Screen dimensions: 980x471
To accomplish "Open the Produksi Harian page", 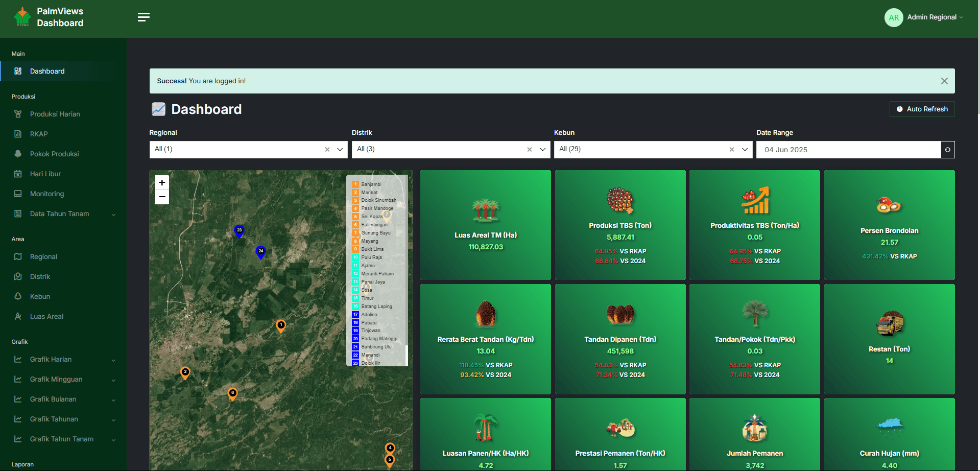I will (x=55, y=114).
